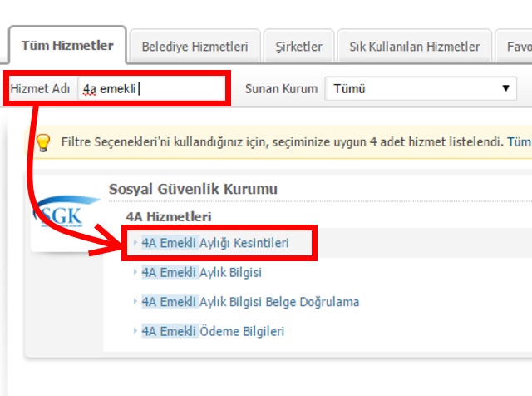Click the SGK logo
The width and height of the screenshot is (532, 396).
(x=65, y=212)
